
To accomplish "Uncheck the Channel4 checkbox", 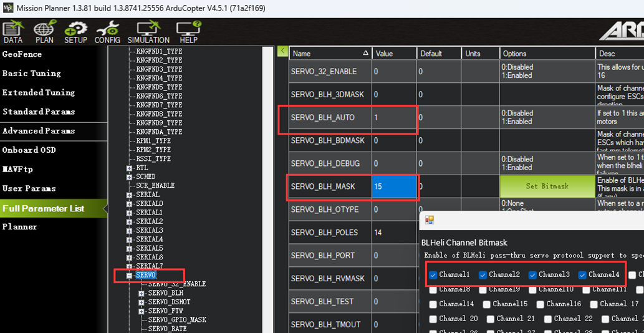I will pos(582,275).
